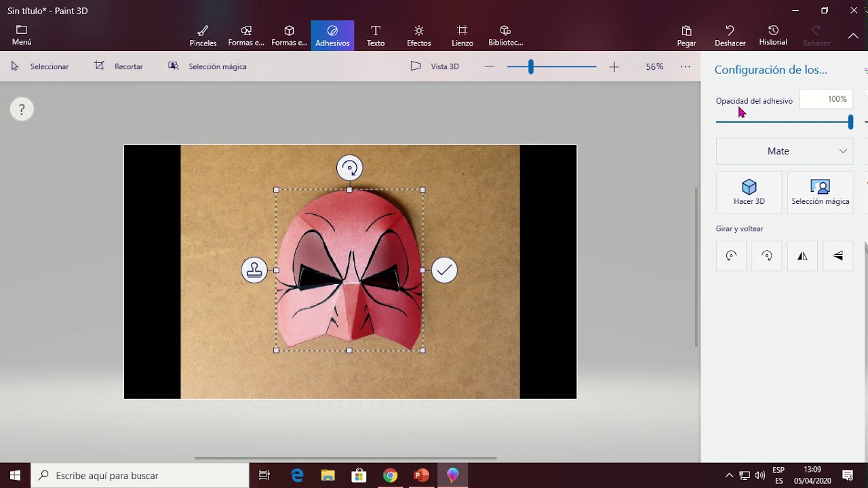Image resolution: width=868 pixels, height=488 pixels.
Task: Click Selección mágica in the side panel
Action: [820, 192]
